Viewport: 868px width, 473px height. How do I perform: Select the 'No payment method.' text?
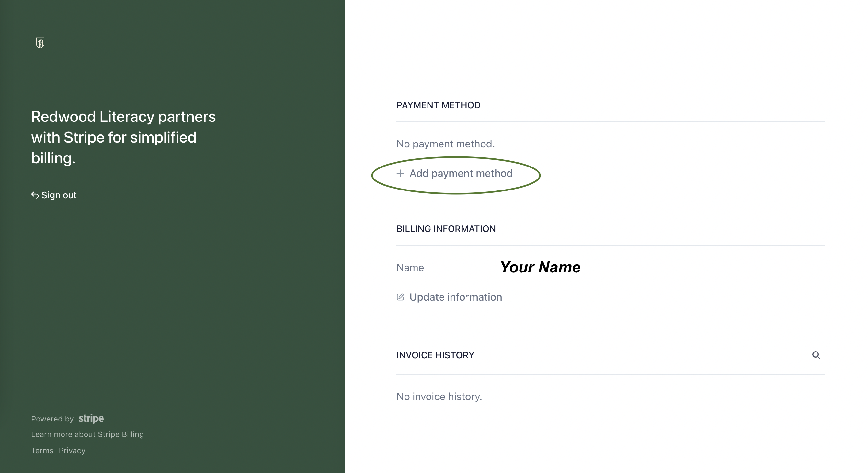[445, 144]
